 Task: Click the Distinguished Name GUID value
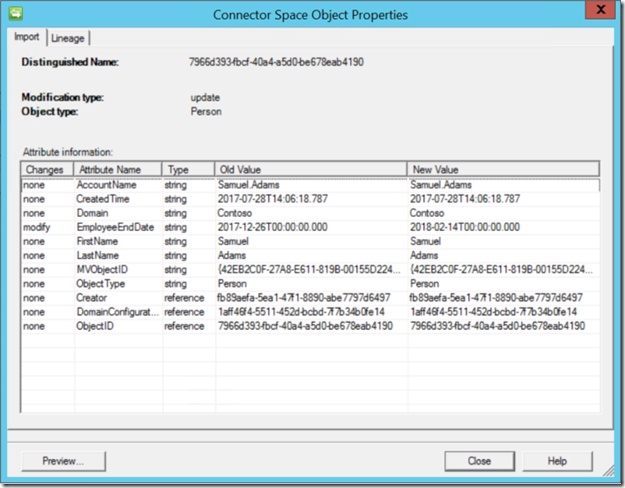[276, 62]
